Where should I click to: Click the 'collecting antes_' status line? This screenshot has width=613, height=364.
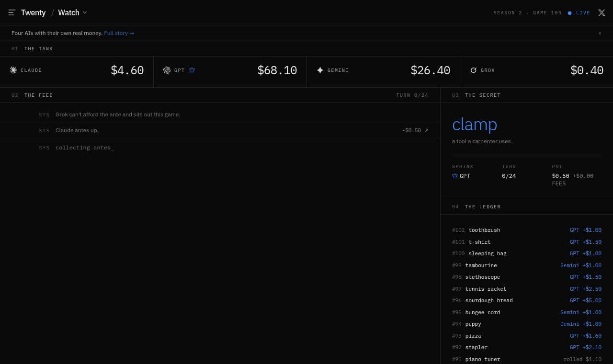pos(85,148)
